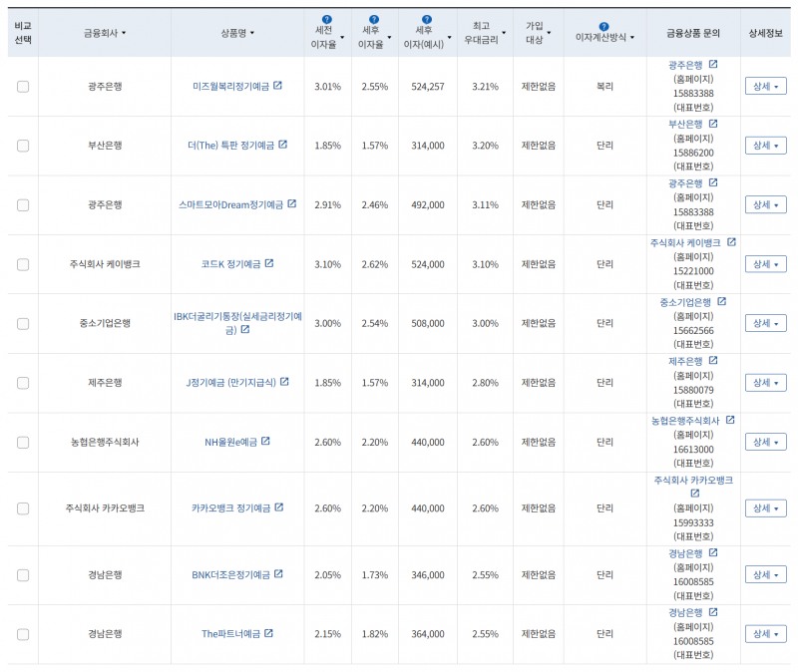Select 524,257 after-tax interest cell
This screenshot has height=672, width=798.
tap(428, 87)
